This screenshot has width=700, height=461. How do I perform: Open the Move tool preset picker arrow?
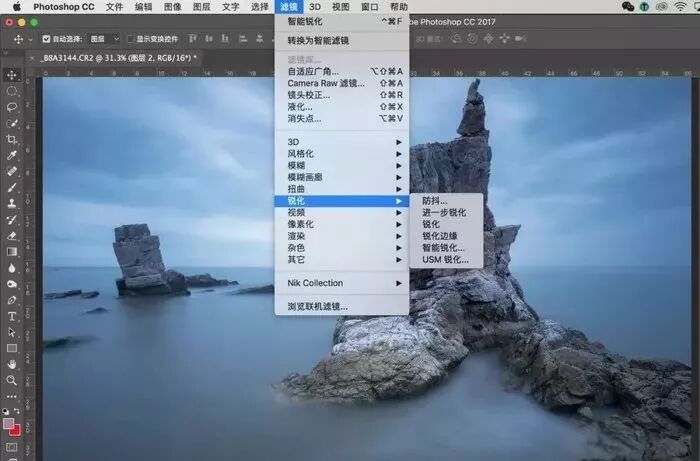[x=30, y=39]
